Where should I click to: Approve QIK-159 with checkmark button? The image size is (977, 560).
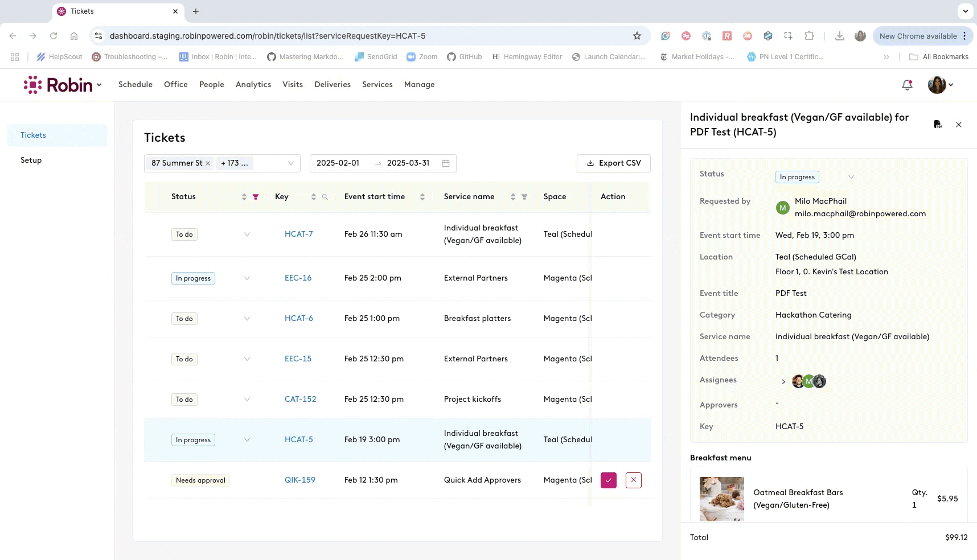609,480
